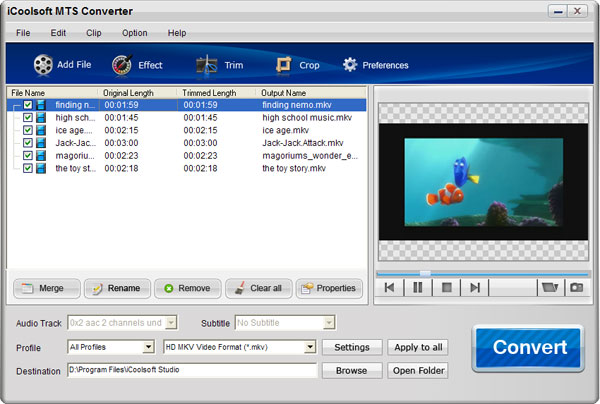Open the Effect gauge tool
Image resolution: width=600 pixels, height=404 pixels.
click(122, 65)
